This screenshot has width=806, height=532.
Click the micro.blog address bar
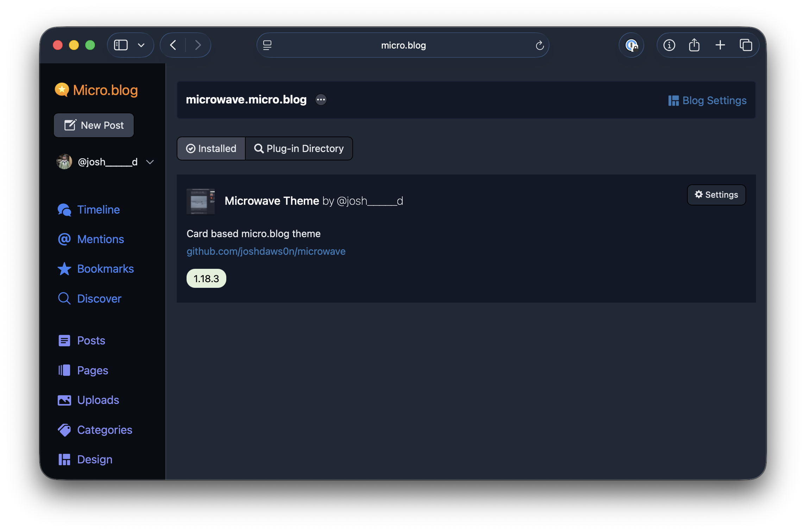[403, 45]
